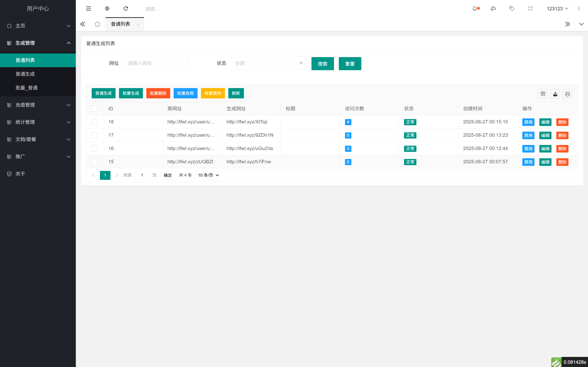The width and height of the screenshot is (588, 367).
Task: Check the row checkbox for ID 18
Action: point(95,122)
